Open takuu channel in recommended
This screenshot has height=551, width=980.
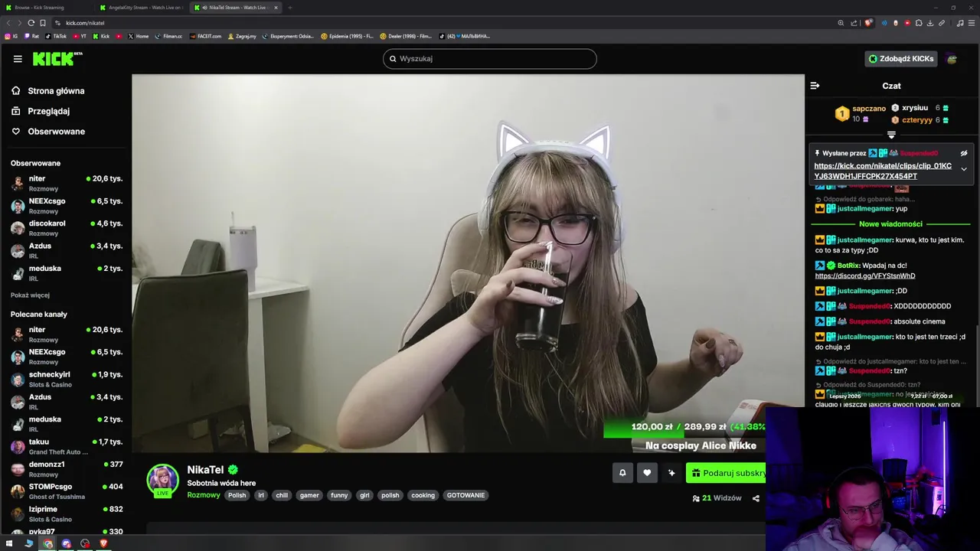[66, 447]
